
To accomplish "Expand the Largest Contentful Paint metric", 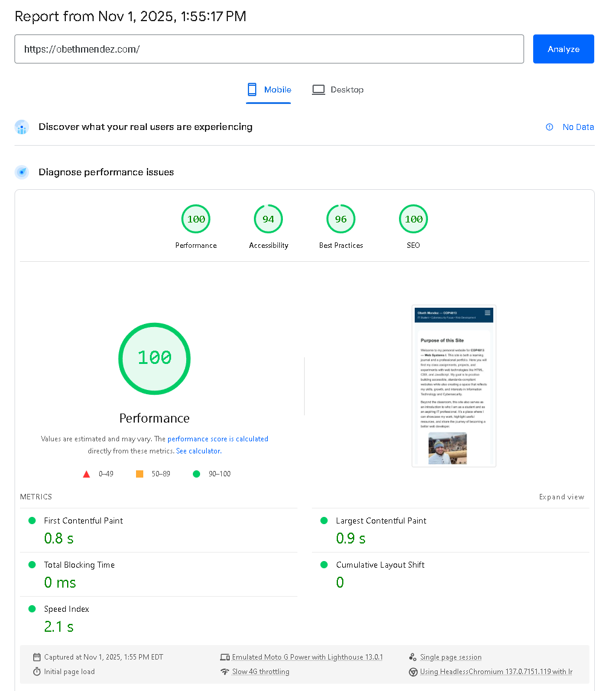I will pyautogui.click(x=381, y=521).
